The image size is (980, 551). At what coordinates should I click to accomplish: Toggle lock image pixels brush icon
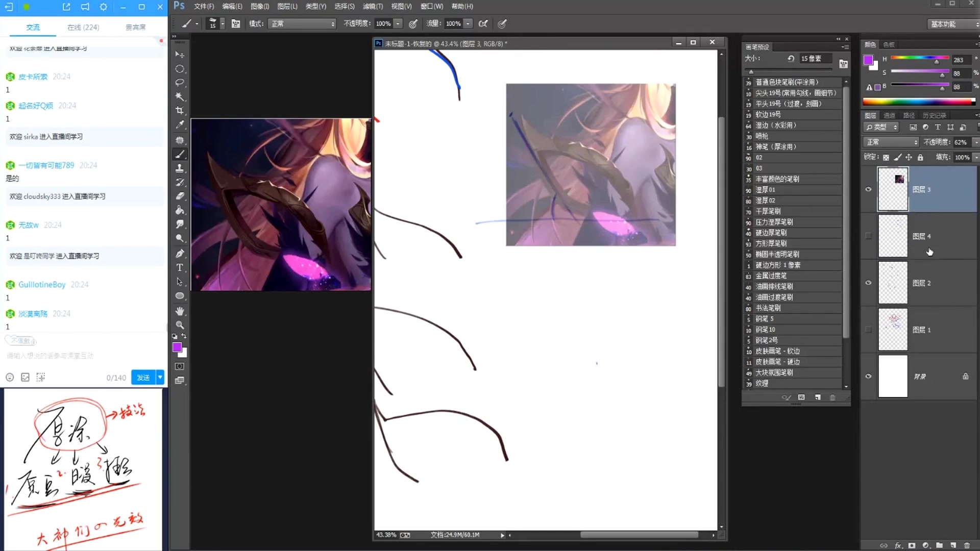click(898, 157)
